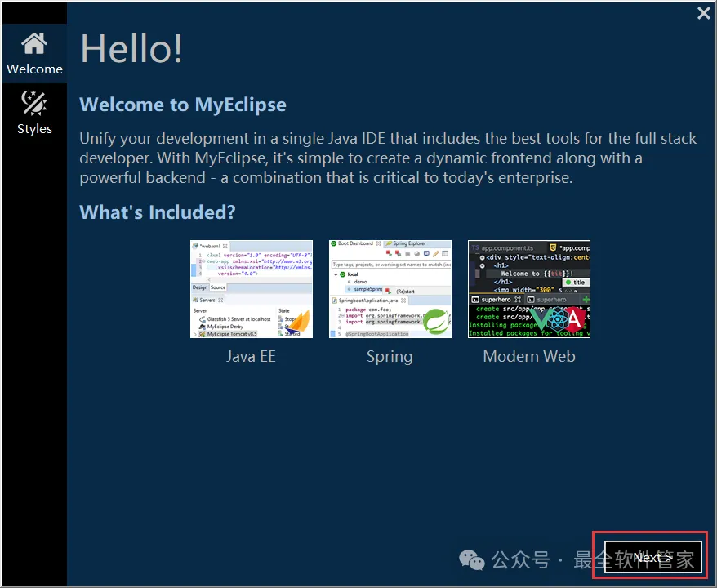Click the What's Included? heading
The width and height of the screenshot is (717, 588).
(158, 212)
